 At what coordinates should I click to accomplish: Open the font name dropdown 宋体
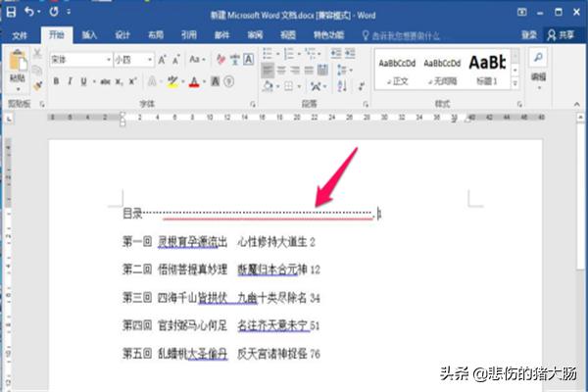point(80,60)
